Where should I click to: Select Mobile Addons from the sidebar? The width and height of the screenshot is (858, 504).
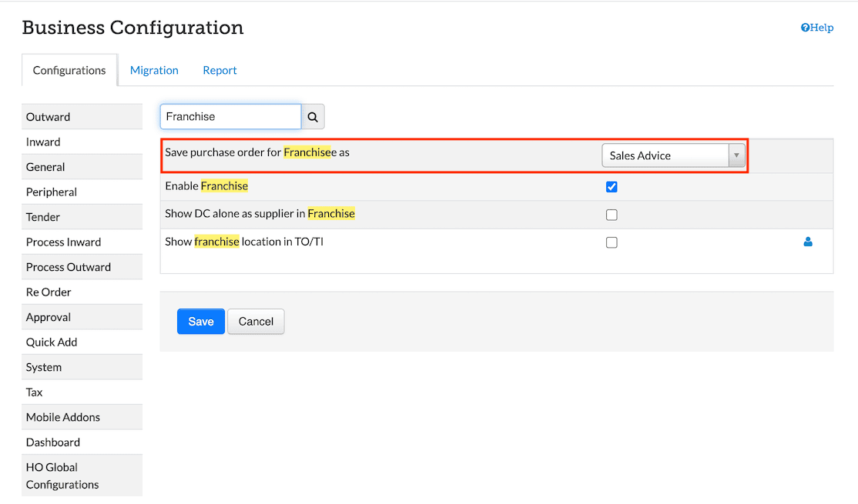63,417
